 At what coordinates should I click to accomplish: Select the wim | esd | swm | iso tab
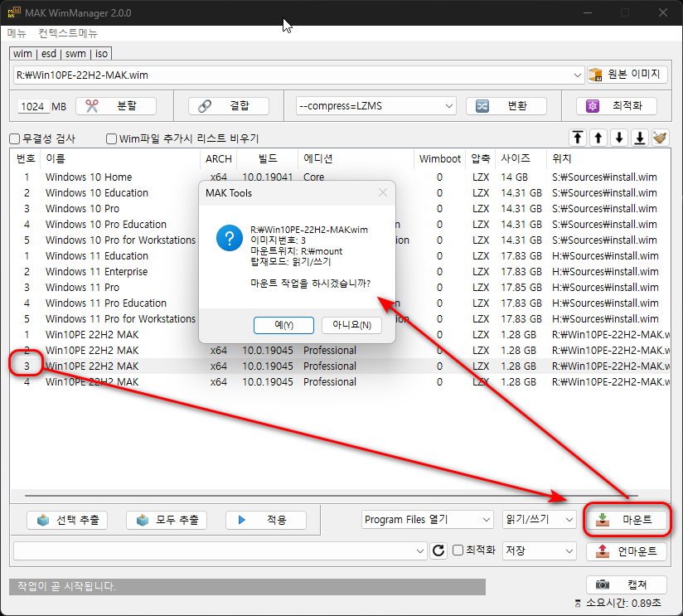(x=61, y=54)
